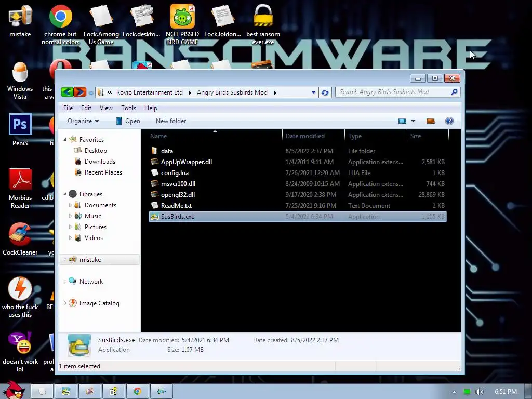The width and height of the screenshot is (532, 399).
Task: Click the taskbar clock showing 6:51 PM
Action: (506, 392)
